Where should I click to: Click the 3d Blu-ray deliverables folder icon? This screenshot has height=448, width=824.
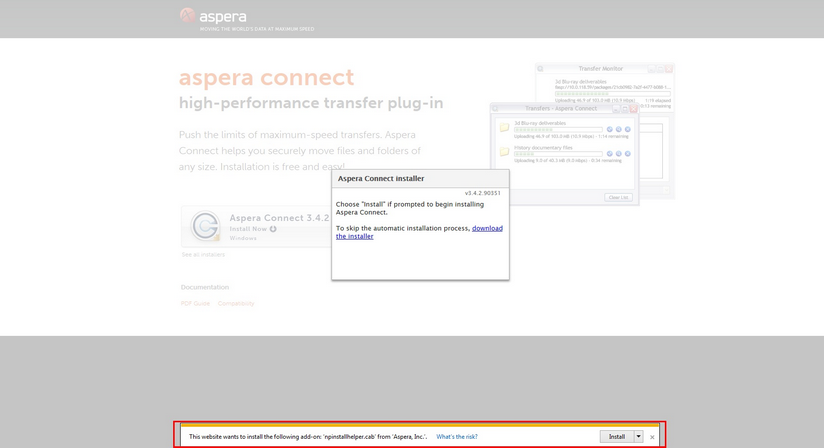pos(505,127)
